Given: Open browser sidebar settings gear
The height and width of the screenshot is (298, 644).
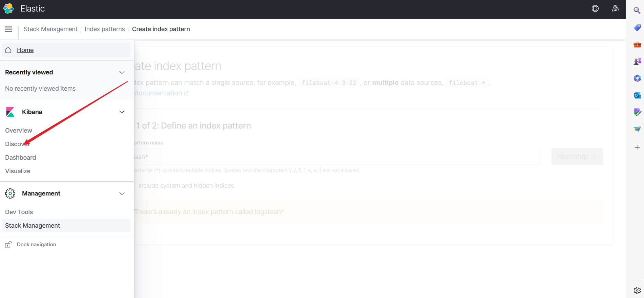Looking at the screenshot, I should (637, 291).
